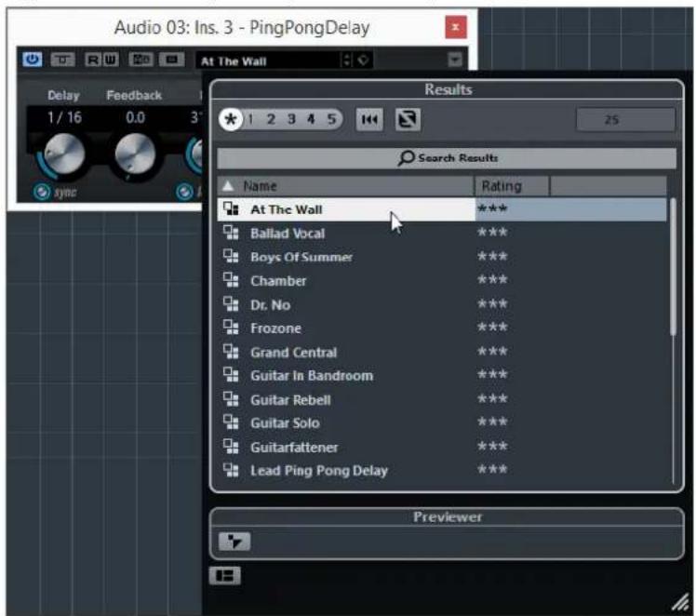The image size is (696, 616).
Task: Filter results by rating 2
Action: (271, 119)
